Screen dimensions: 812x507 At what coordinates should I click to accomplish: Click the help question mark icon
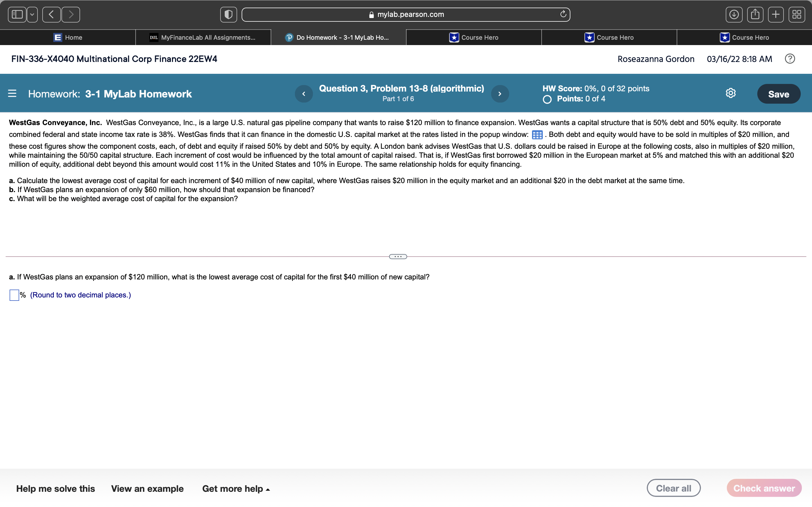(x=790, y=59)
